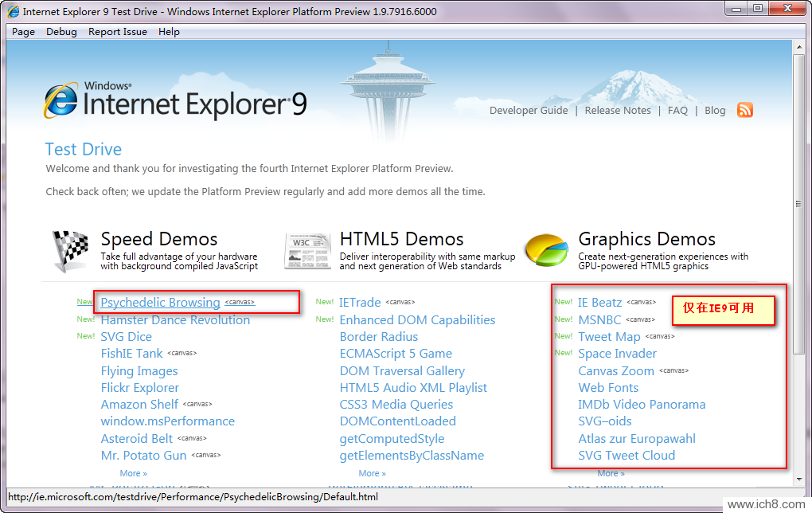Click the status bar URL text

point(193,497)
